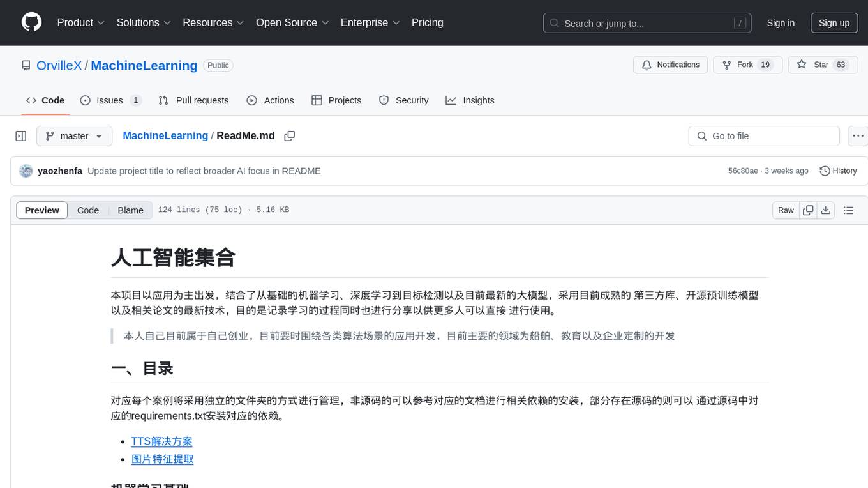The width and height of the screenshot is (868, 488).
Task: Switch to the Actions tab
Action: click(x=270, y=100)
